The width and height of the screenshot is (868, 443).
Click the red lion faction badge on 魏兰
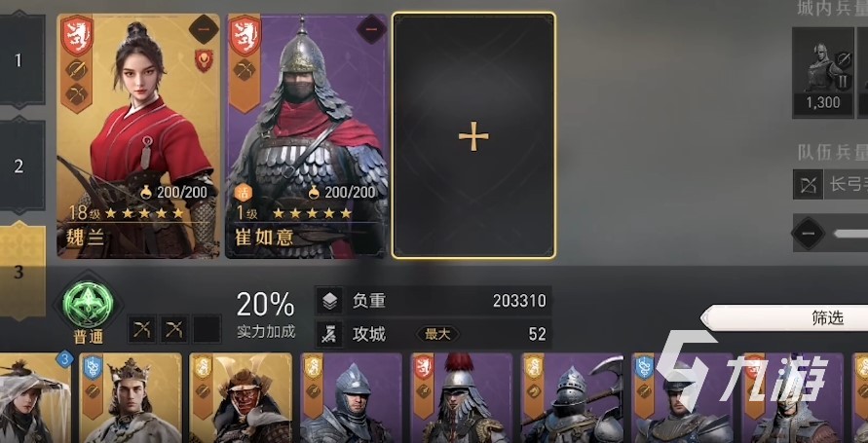tap(77, 35)
